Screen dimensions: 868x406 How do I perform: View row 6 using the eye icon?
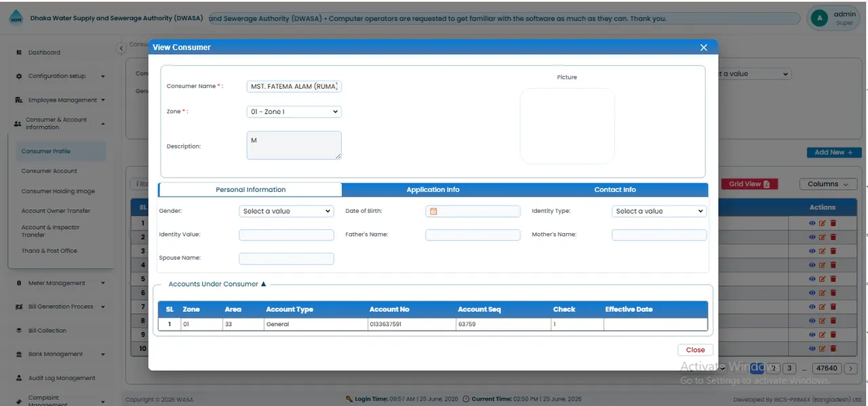(812, 293)
